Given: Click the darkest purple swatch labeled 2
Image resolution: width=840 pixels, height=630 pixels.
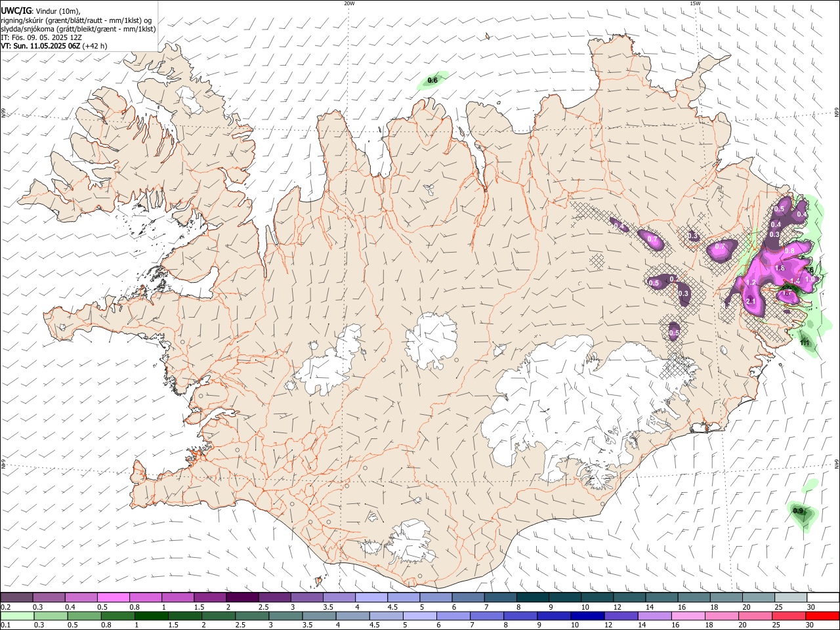Looking at the screenshot, I should pyautogui.click(x=242, y=597).
